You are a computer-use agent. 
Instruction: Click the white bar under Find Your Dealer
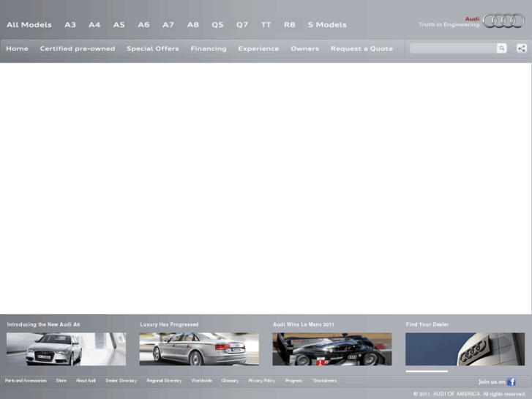point(427,371)
